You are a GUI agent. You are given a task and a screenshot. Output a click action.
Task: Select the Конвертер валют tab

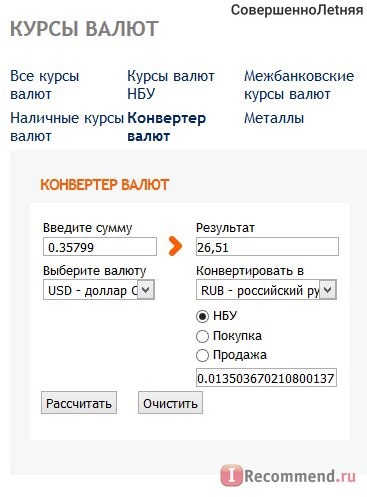(166, 127)
